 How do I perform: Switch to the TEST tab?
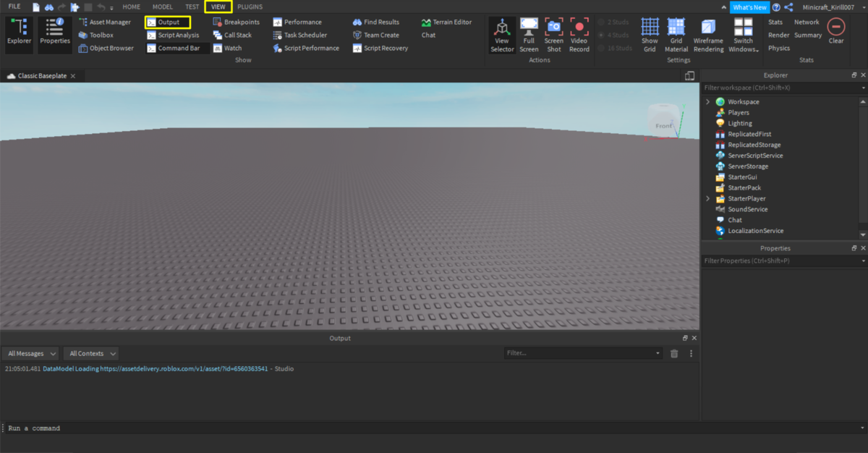click(x=192, y=7)
